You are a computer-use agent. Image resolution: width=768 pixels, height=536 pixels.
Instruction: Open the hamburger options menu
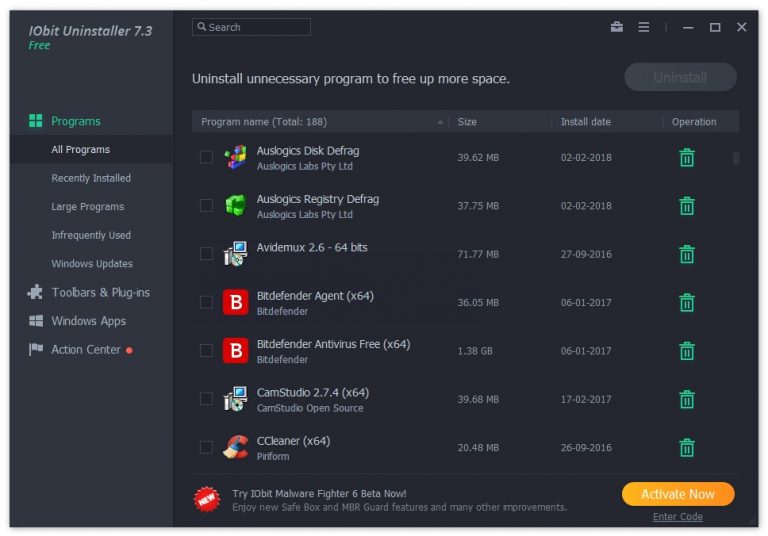[x=644, y=27]
